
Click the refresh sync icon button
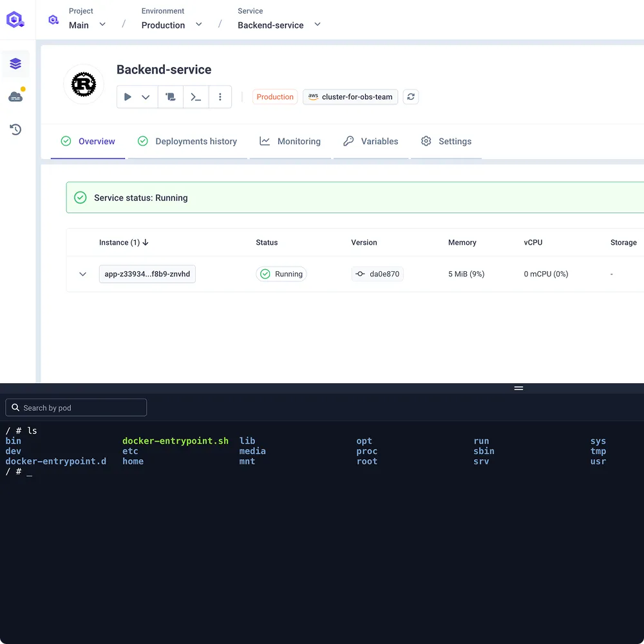tap(411, 97)
